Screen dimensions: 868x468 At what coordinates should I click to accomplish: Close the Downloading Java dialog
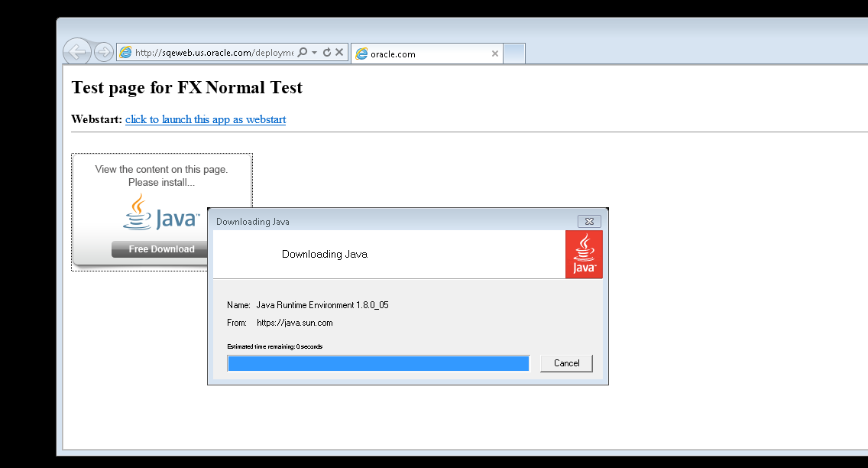tap(588, 221)
